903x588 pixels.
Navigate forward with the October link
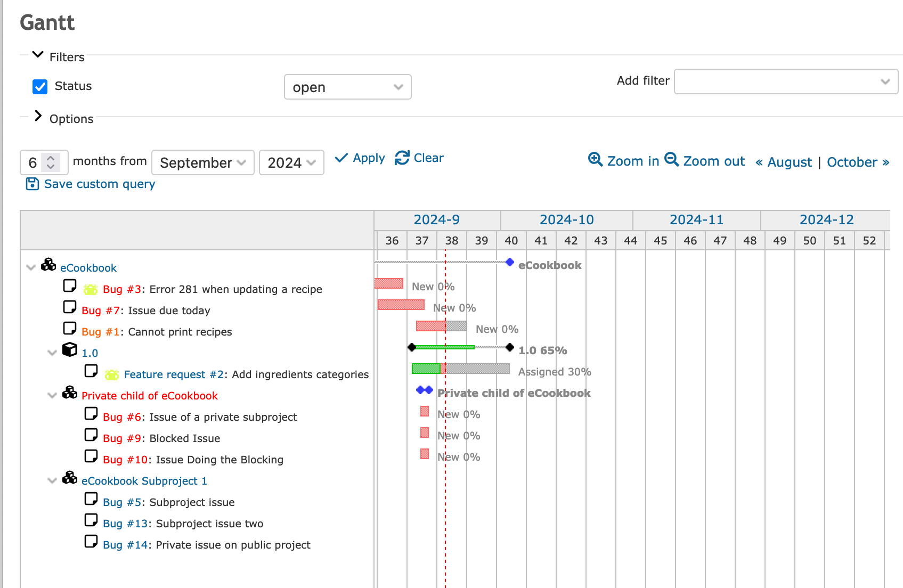click(x=852, y=162)
